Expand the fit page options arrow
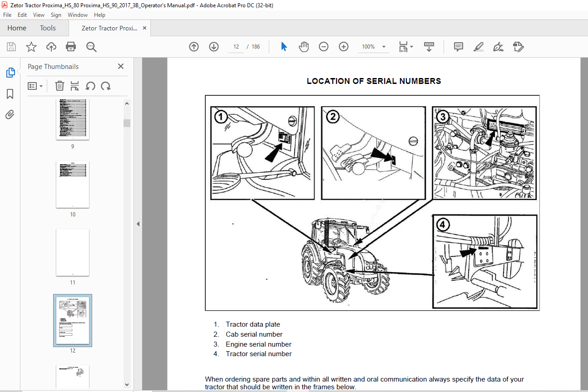 pyautogui.click(x=412, y=47)
